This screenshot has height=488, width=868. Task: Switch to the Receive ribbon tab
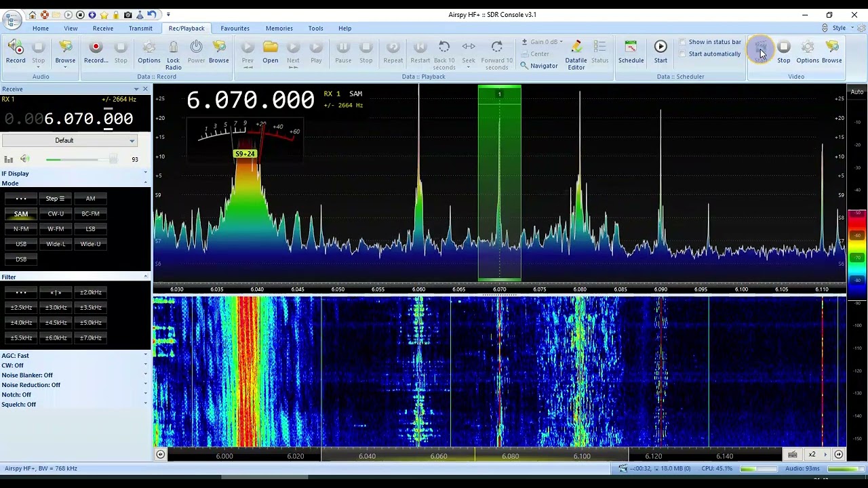coord(103,28)
